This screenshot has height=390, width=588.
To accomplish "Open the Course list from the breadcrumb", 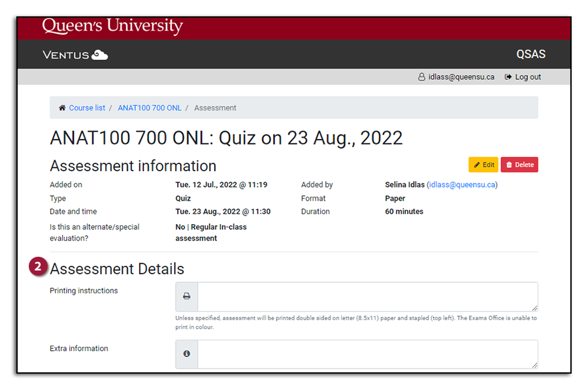I will (x=87, y=107).
